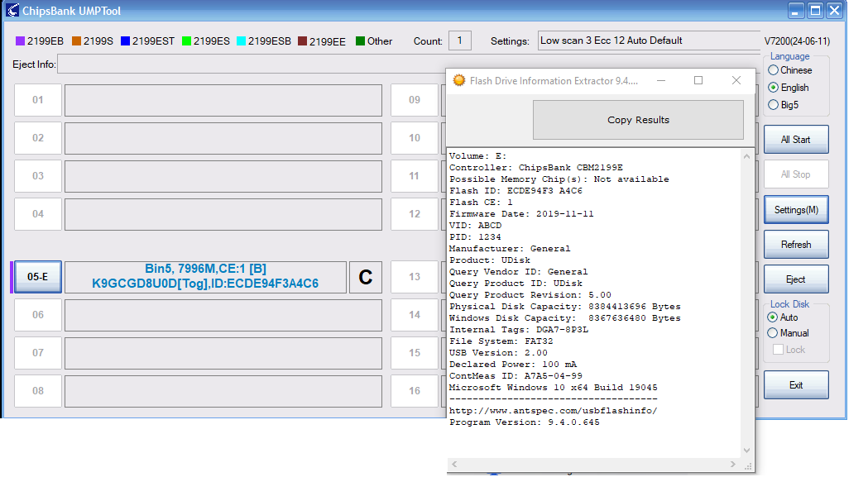
Task: Toggle the Lock checkbox
Action: pyautogui.click(x=778, y=350)
